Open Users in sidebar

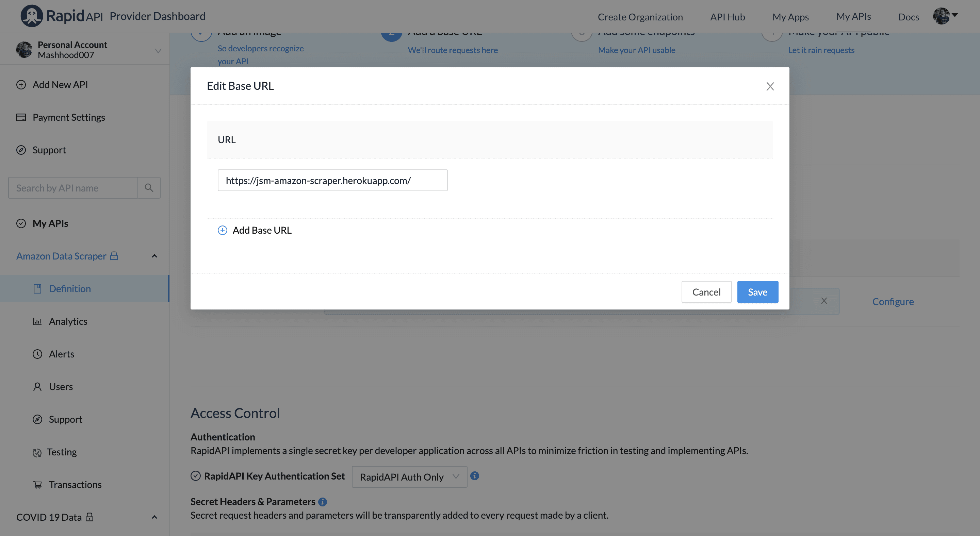61,387
